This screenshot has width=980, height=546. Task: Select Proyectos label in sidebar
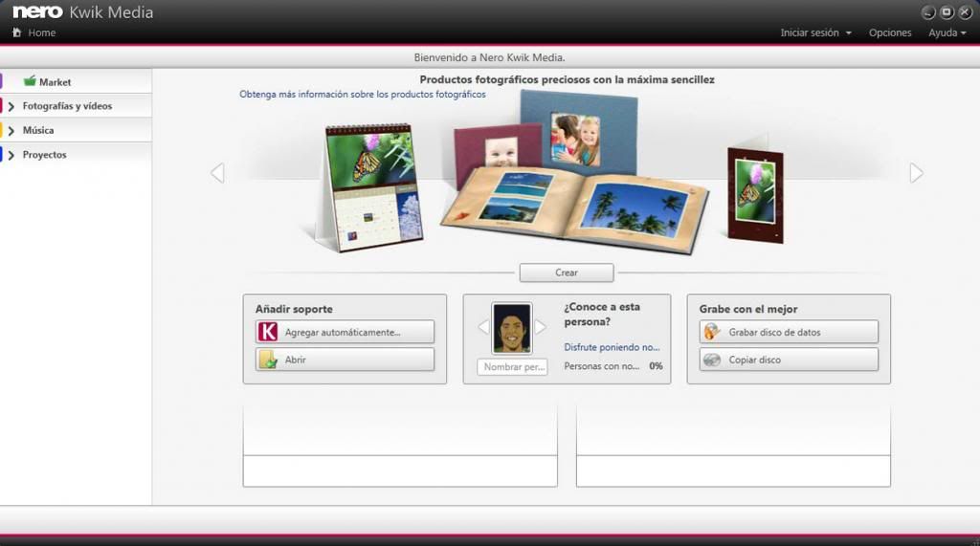pyautogui.click(x=44, y=155)
